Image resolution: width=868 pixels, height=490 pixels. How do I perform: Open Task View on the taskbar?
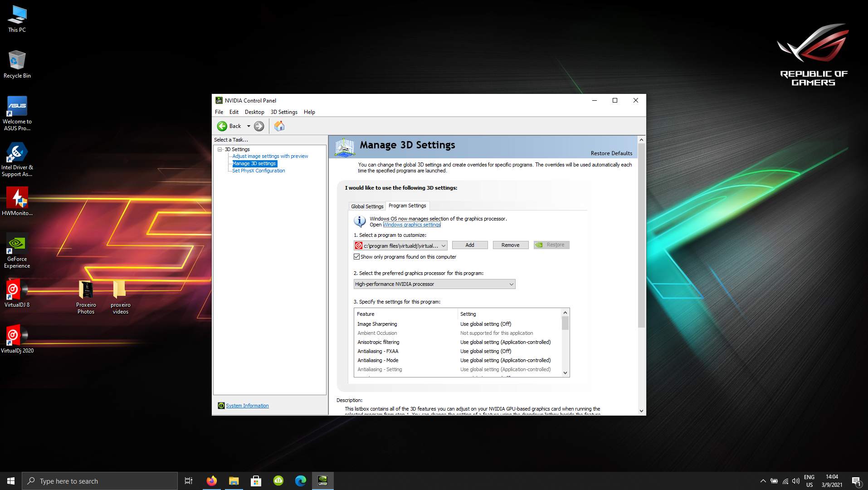(189, 481)
